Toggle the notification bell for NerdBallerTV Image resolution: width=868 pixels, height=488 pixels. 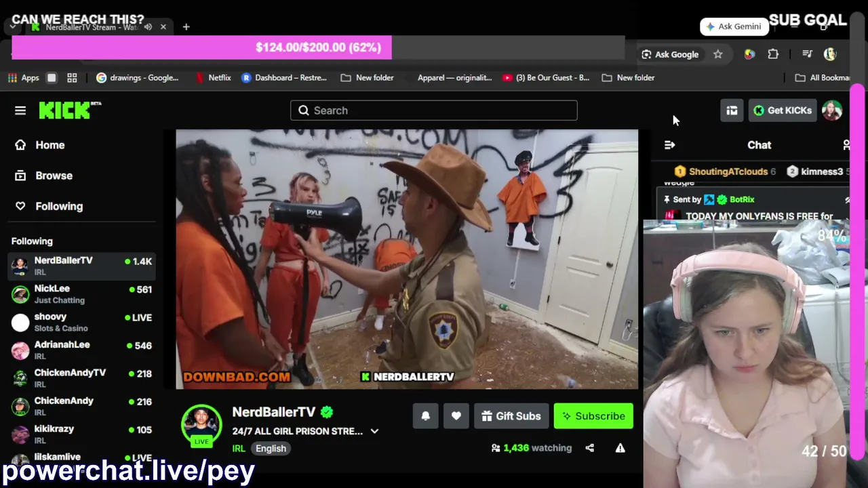click(x=426, y=416)
